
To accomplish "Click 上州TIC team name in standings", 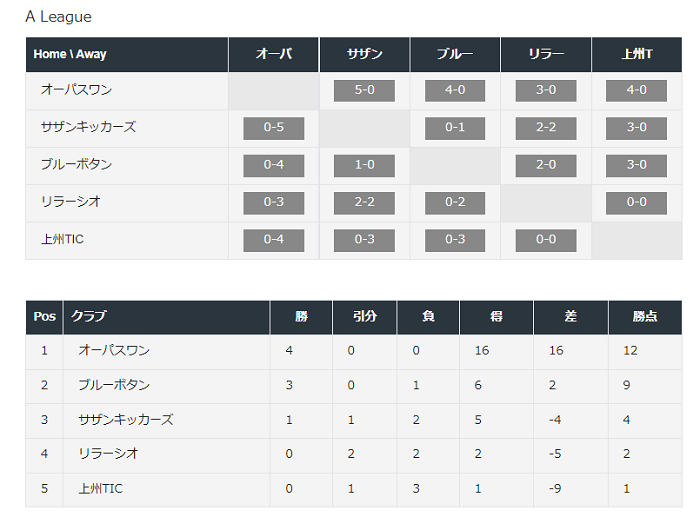I will click(100, 489).
